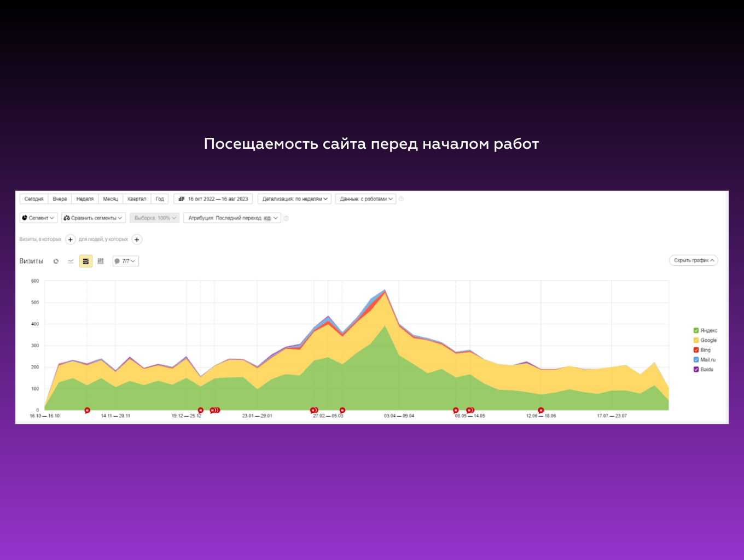744x560 pixels.
Task: Click the '27.02 — 05.03' axis label
Action: point(328,416)
